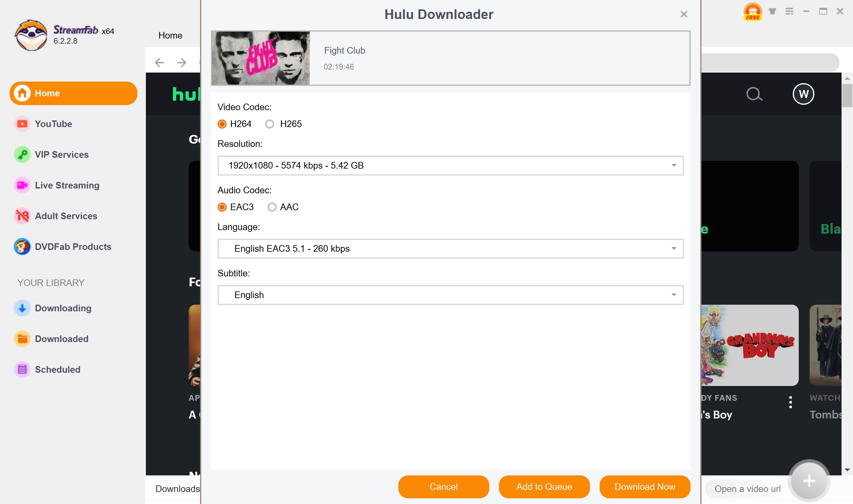Click the DVDFab Products mascot icon
Screen dimensions: 853x504
tap(22, 247)
